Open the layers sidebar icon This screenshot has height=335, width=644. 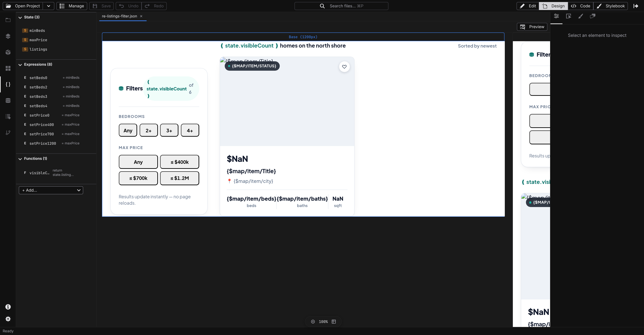coord(8,36)
